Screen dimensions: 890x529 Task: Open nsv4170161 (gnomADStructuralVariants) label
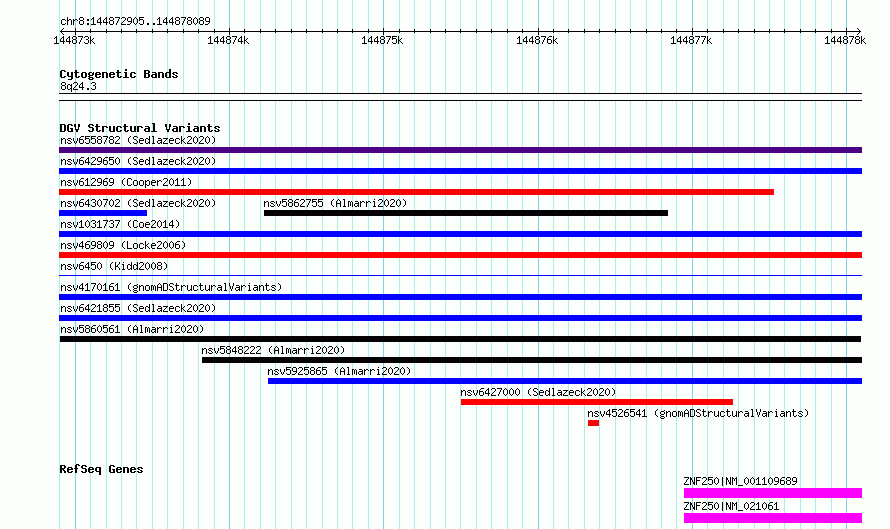pyautogui.click(x=171, y=287)
